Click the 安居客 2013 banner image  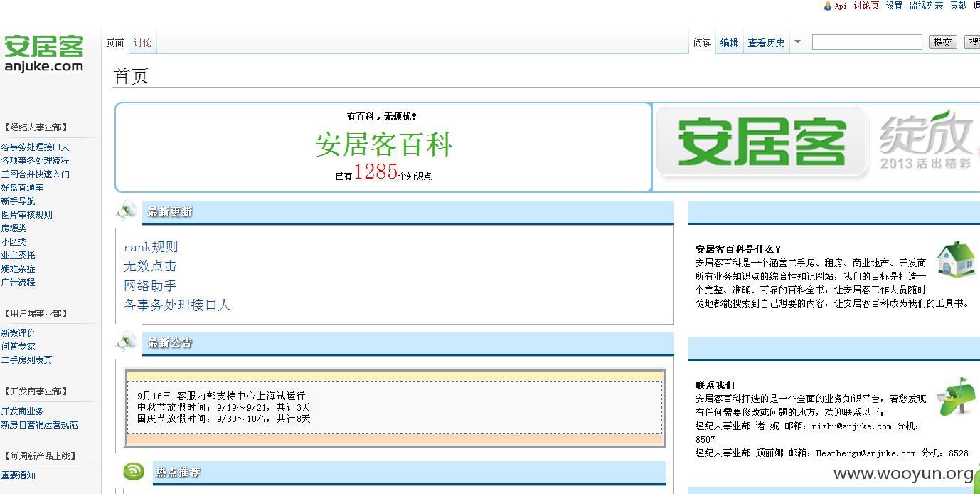point(816,142)
